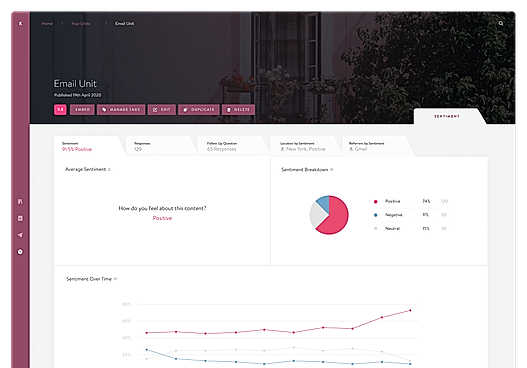Click the 80% axis label
Image resolution: width=527 pixels, height=368 pixels.
(126, 304)
